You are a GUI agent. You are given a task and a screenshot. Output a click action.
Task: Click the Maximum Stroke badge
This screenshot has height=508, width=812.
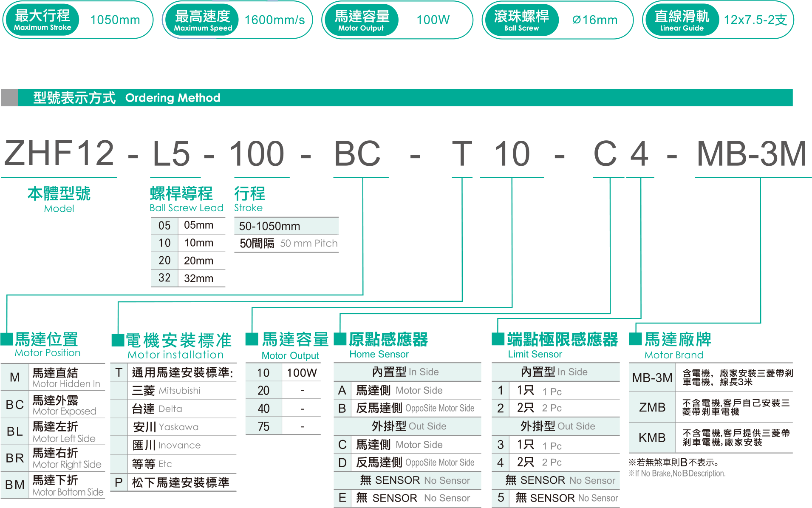click(77, 20)
